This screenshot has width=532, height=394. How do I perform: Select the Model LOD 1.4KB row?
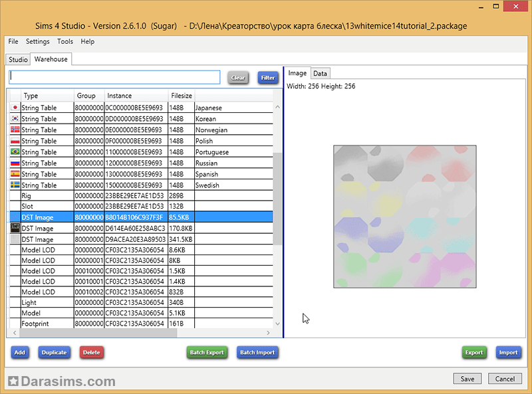142,282
